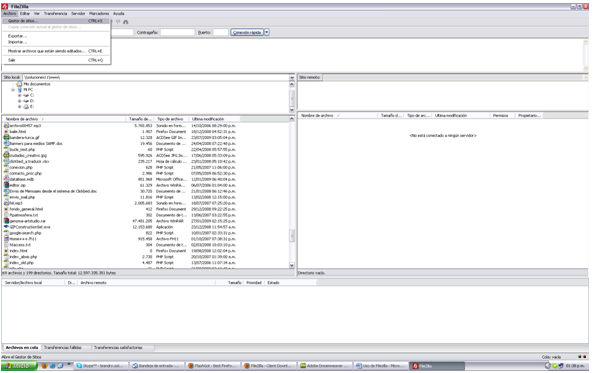Switch to Adobe Dreamweaver taskbar window
Image resolution: width=600 pixels, height=373 pixels.
[x=325, y=366]
